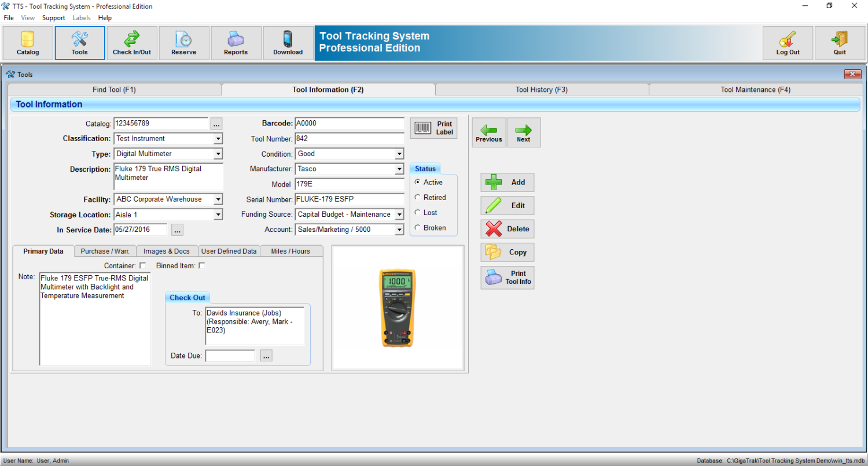Expand the Condition dropdown list
Image resolution: width=868 pixels, height=466 pixels.
pyautogui.click(x=399, y=153)
